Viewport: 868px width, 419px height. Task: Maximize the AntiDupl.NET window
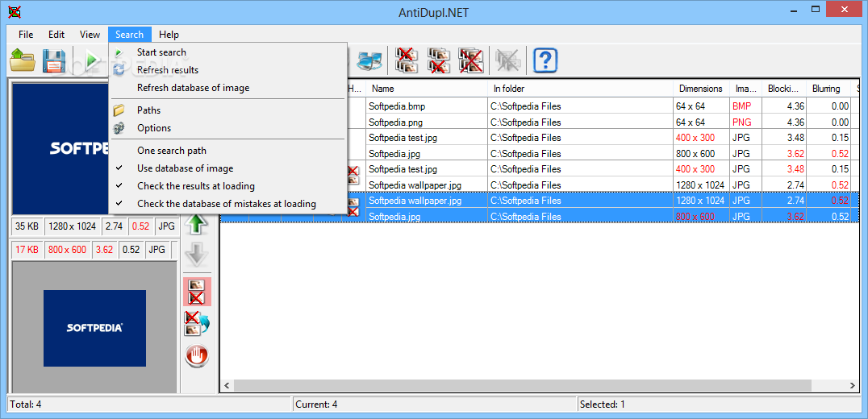[x=816, y=9]
